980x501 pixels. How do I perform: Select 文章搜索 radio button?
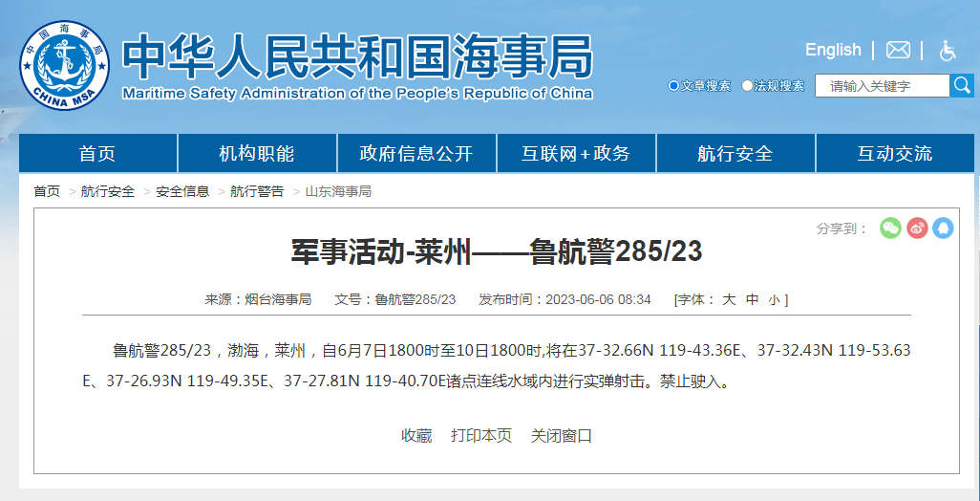tap(673, 86)
